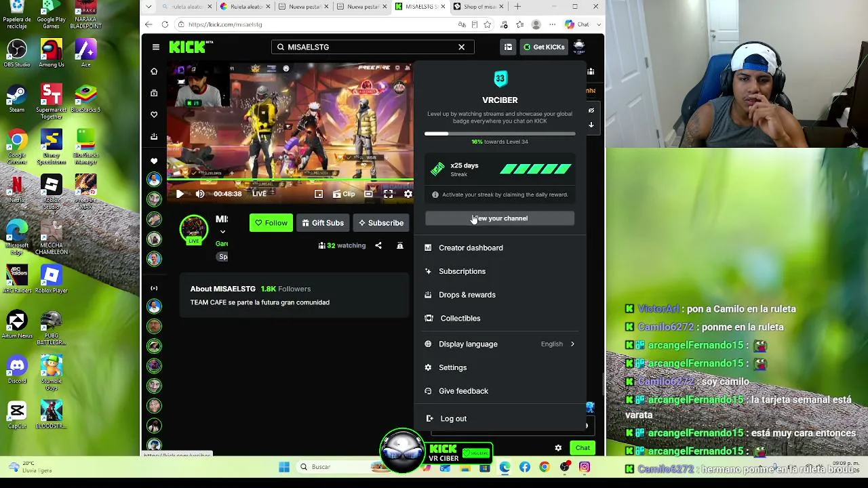This screenshot has height=488, width=868.
Task: Create a Clip of the stream
Action: pyautogui.click(x=343, y=194)
